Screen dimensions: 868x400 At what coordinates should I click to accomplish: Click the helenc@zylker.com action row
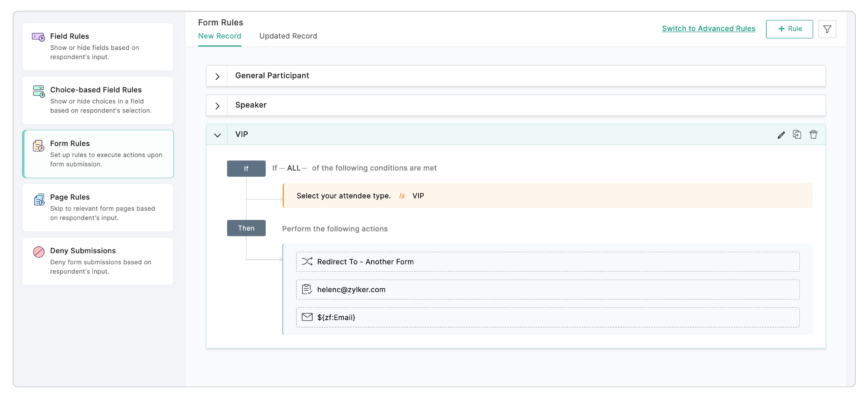[x=548, y=289]
